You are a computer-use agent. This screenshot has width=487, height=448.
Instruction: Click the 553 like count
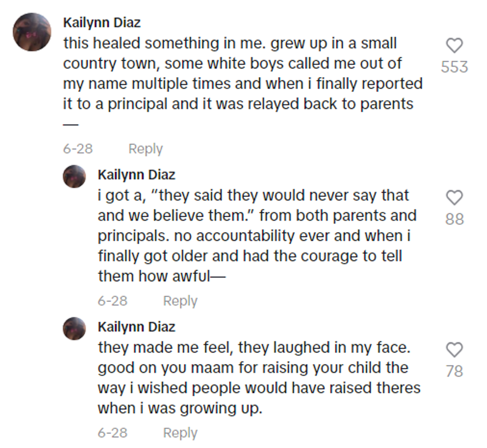[x=454, y=67]
